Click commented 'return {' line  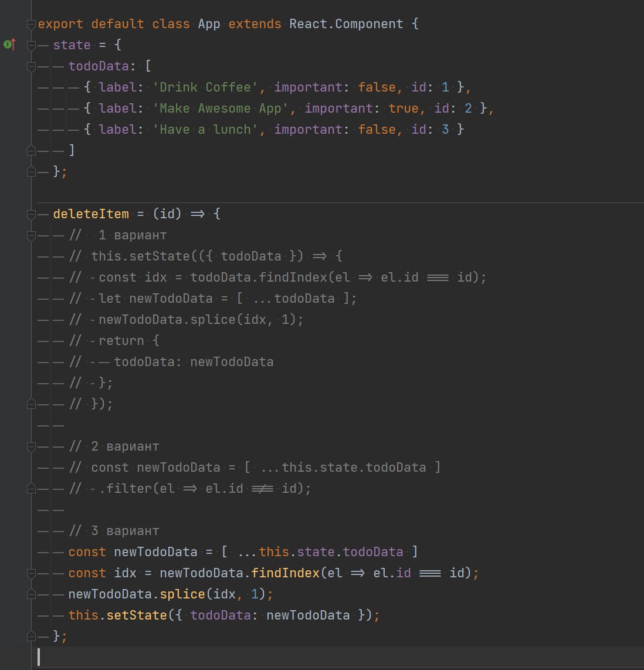(x=129, y=340)
